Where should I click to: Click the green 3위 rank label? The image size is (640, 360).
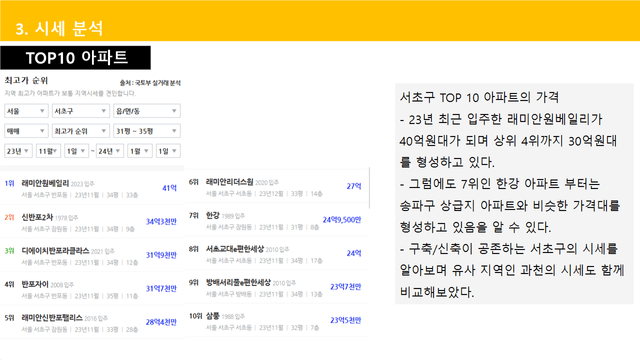[x=9, y=251]
